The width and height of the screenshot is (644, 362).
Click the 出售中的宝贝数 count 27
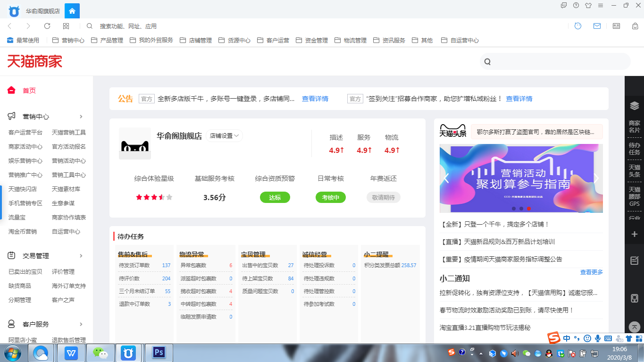click(x=291, y=265)
